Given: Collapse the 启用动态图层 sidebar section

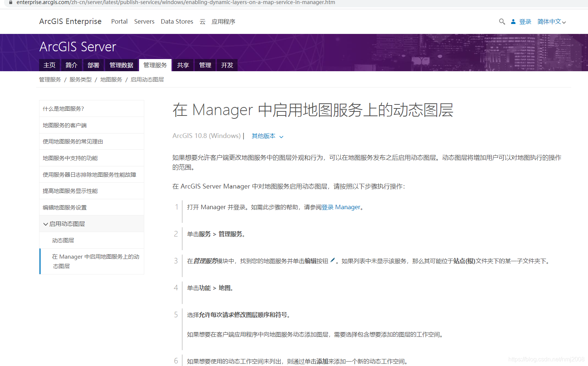Looking at the screenshot, I should pyautogui.click(x=91, y=224).
